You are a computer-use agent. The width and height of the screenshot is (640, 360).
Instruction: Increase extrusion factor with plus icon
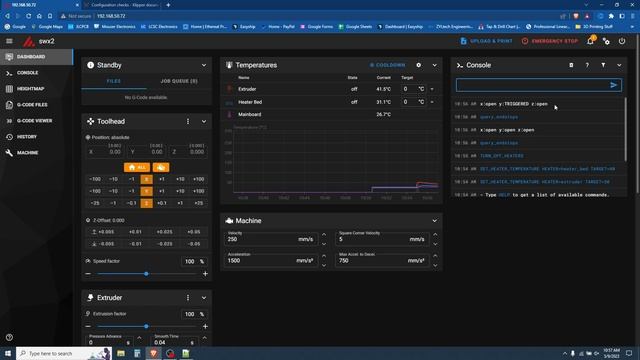[205, 327]
